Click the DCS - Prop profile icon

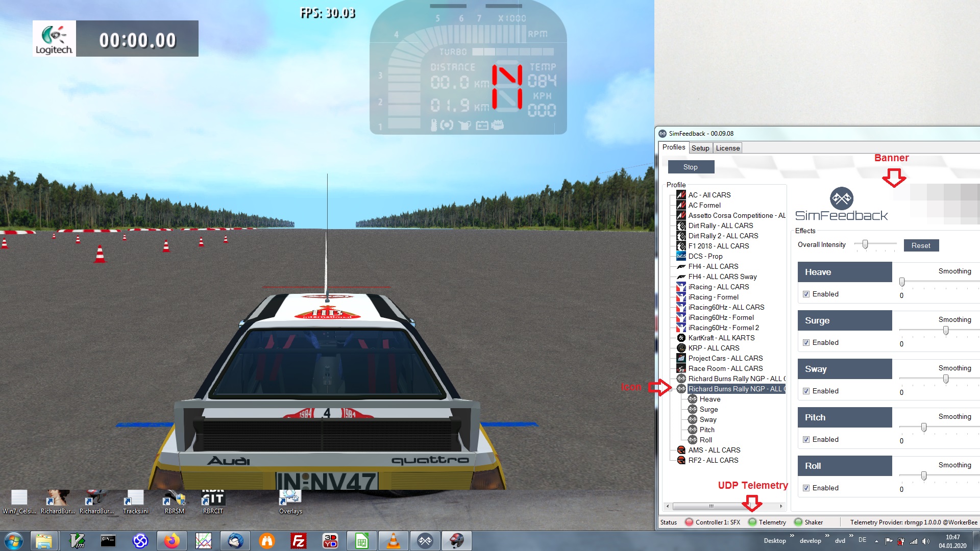(x=681, y=256)
